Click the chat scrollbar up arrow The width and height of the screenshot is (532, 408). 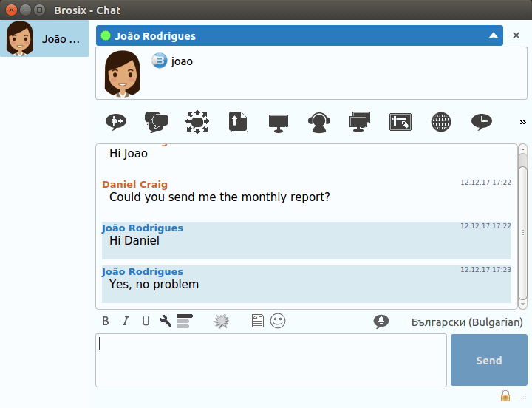pos(522,149)
